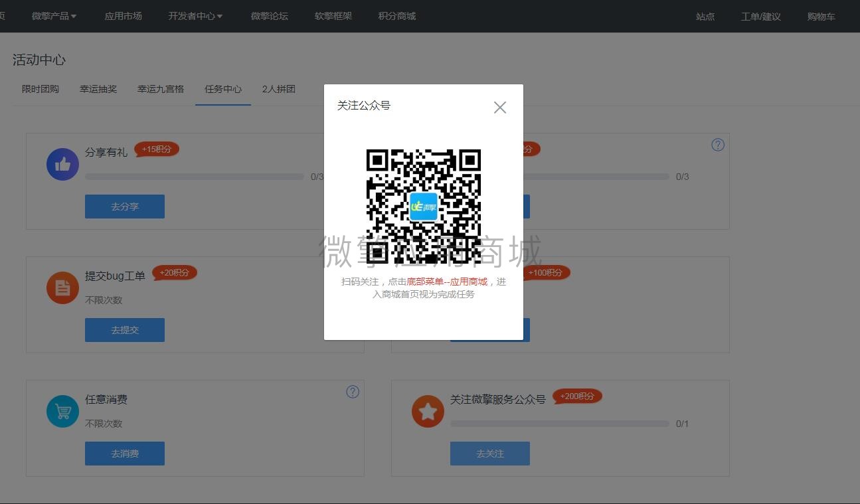Open 购物车 in top navigation
860x504 pixels.
tap(821, 17)
